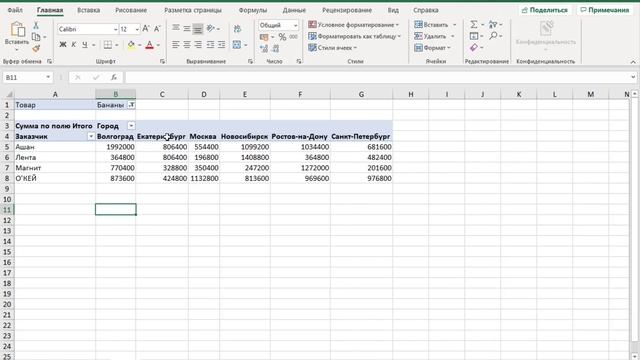Open number format Общий dropdown
The image size is (640, 360).
(x=296, y=25)
